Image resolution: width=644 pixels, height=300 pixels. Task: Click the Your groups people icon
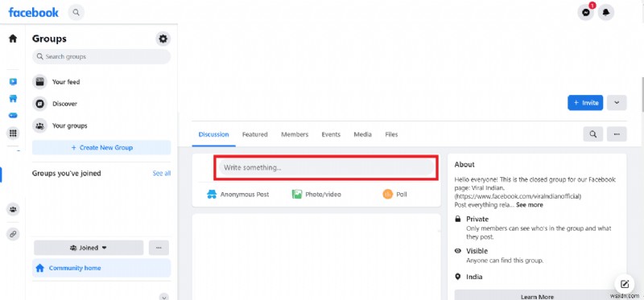pos(39,125)
